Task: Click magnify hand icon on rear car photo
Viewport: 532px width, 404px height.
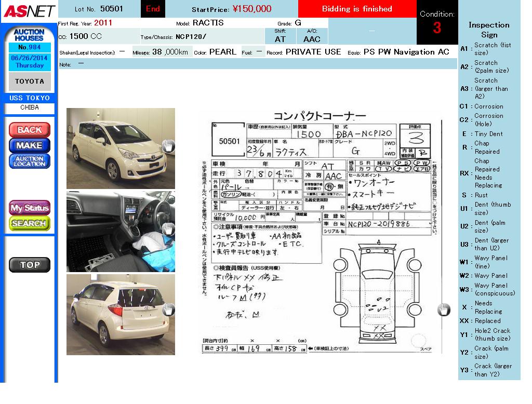Action: tap(168, 310)
